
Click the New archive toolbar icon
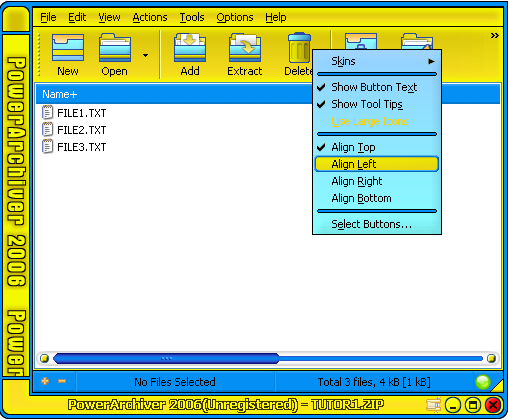point(68,47)
